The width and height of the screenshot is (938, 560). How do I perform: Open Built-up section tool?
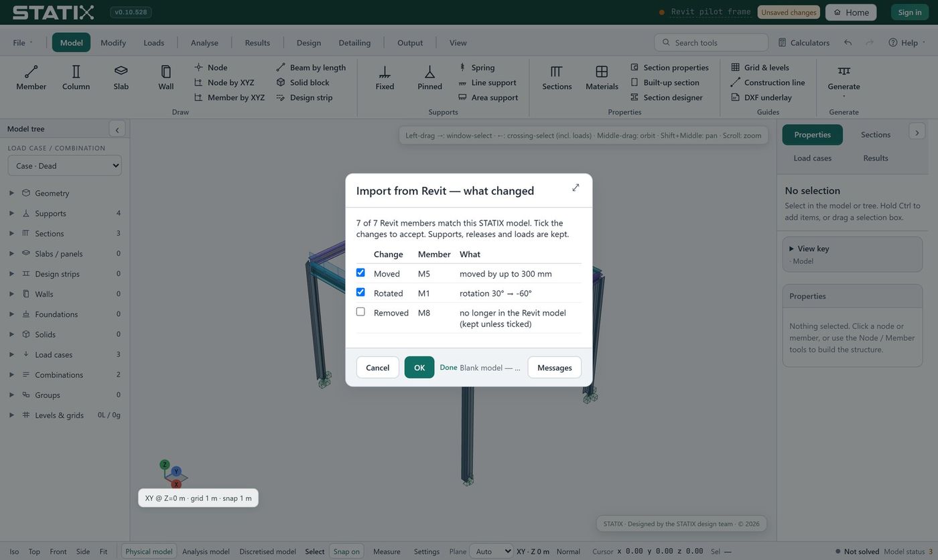[665, 82]
